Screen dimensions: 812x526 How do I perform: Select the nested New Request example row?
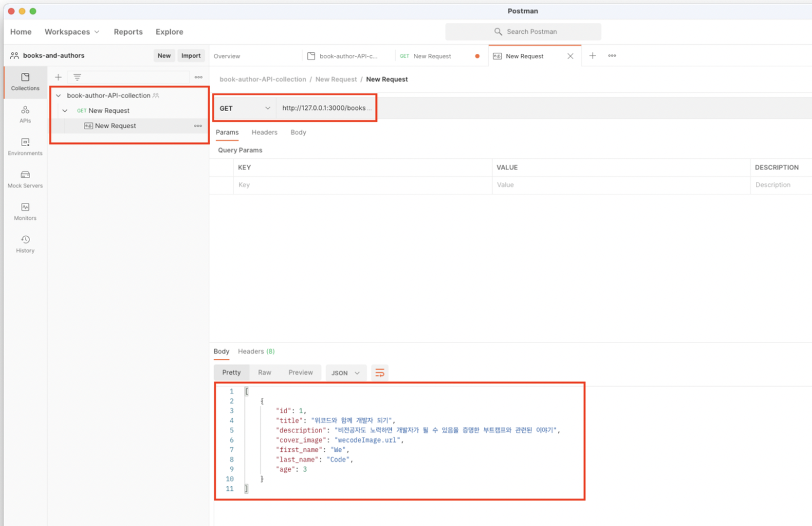[x=129, y=126]
